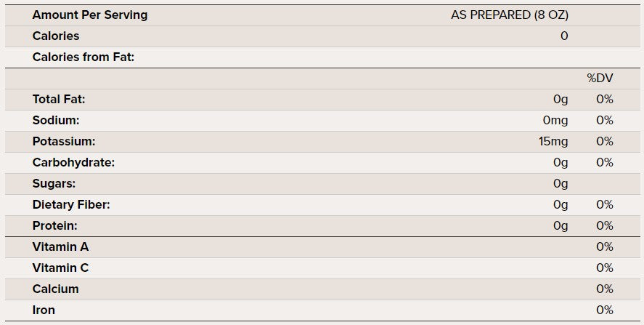Image resolution: width=644 pixels, height=325 pixels.
Task: Click the Calories value of 0
Action: click(564, 36)
